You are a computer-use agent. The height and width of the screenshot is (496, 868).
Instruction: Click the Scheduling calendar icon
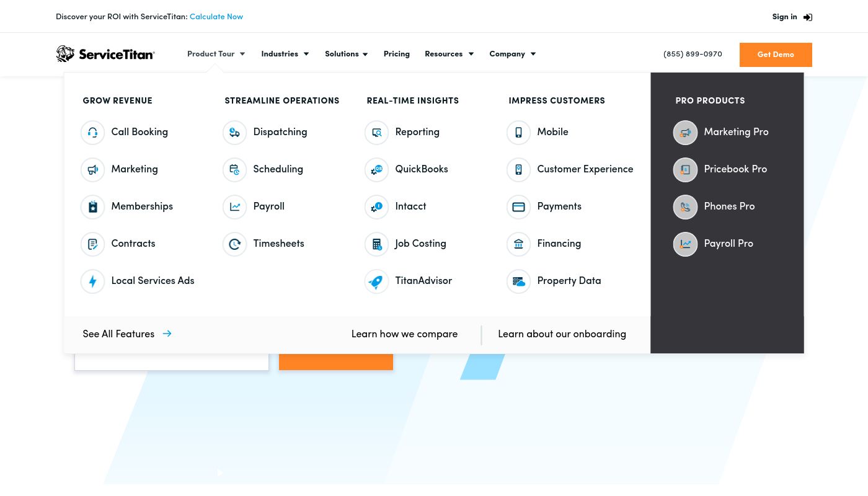click(x=235, y=170)
